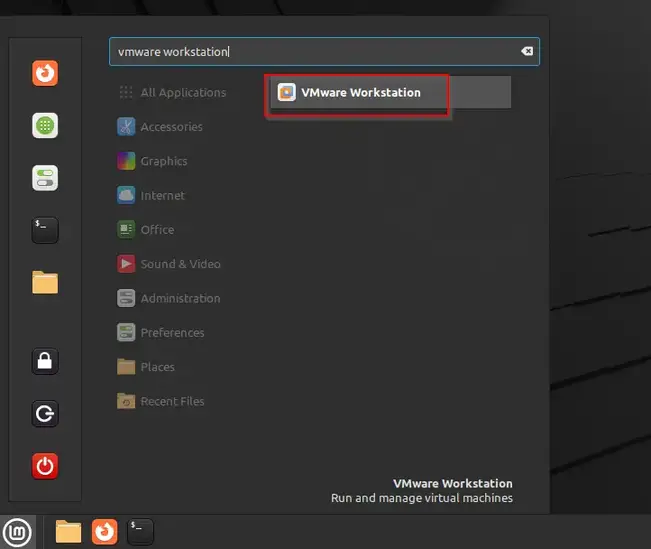Select the Internet category label
The width and height of the screenshot is (651, 549).
tap(162, 195)
